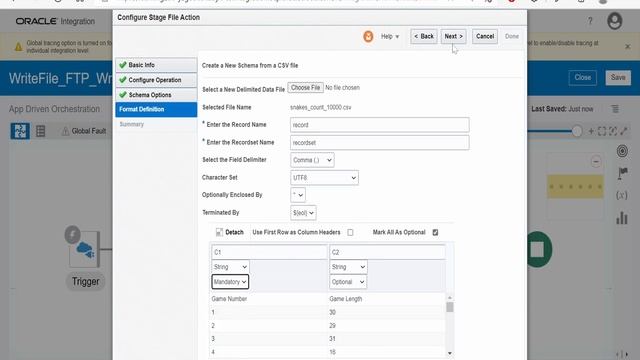
Task: Open the bar chart icon panel
Action: pos(622,218)
